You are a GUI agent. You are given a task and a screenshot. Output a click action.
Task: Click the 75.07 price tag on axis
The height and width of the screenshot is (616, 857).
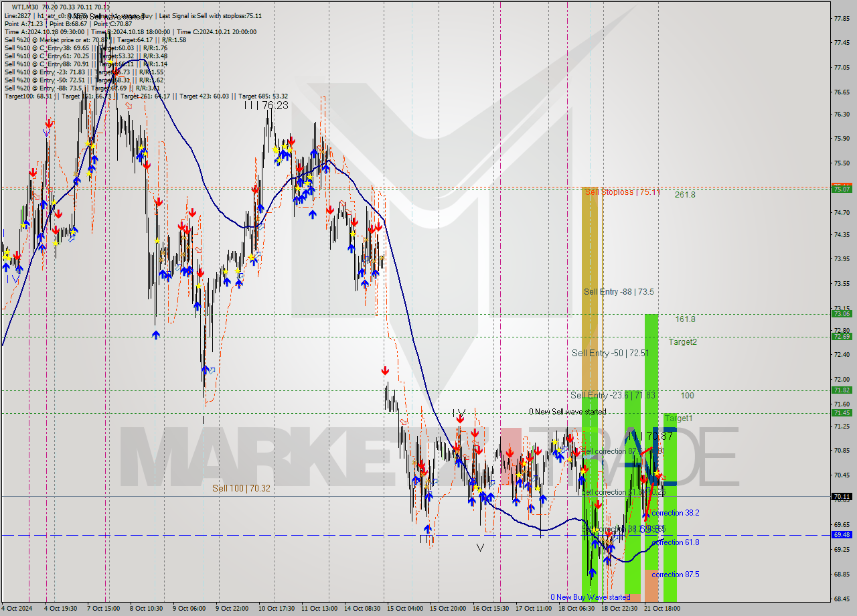[842, 189]
